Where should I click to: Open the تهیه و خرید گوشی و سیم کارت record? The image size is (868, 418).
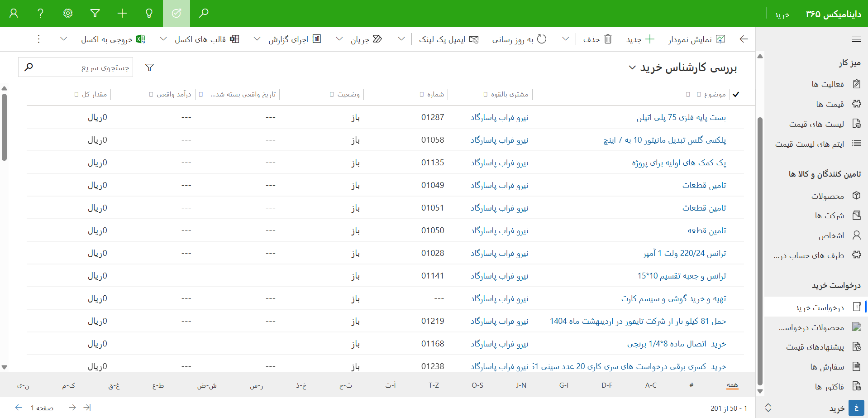(x=673, y=298)
